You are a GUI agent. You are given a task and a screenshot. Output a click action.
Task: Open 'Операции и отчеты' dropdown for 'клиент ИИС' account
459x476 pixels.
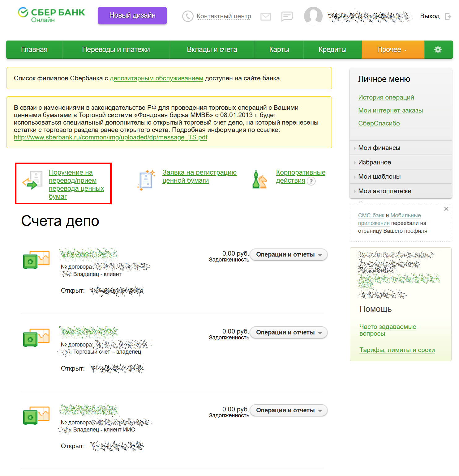pyautogui.click(x=289, y=410)
